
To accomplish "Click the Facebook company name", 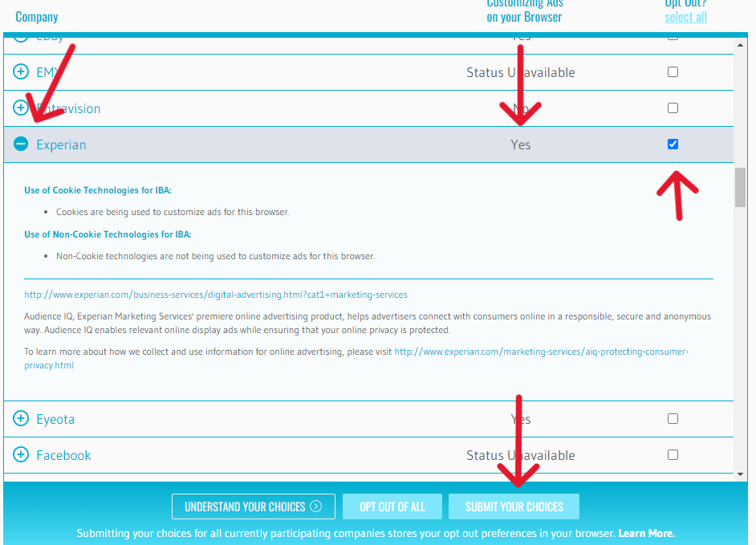I will pos(63,455).
